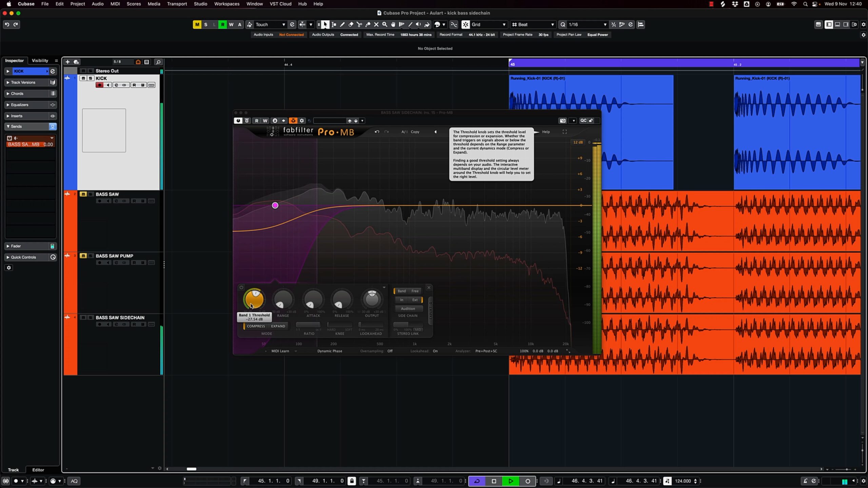Screen dimensions: 868x488
Task: Click the Pro-MB Help button
Action: click(546, 132)
